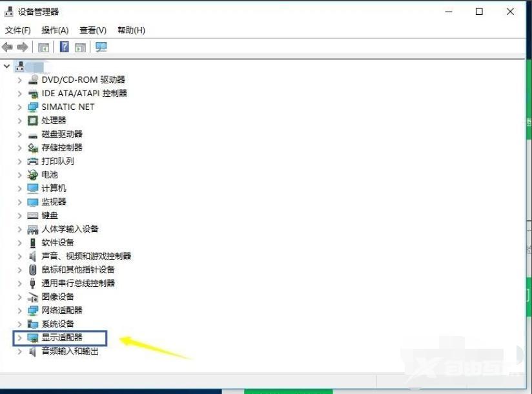Click the 电池 battery device icon
Viewport: 532px width, 394px height.
[x=33, y=174]
